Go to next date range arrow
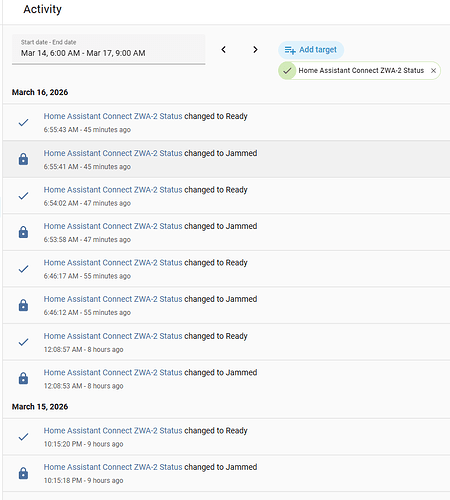450x500 pixels. [255, 50]
